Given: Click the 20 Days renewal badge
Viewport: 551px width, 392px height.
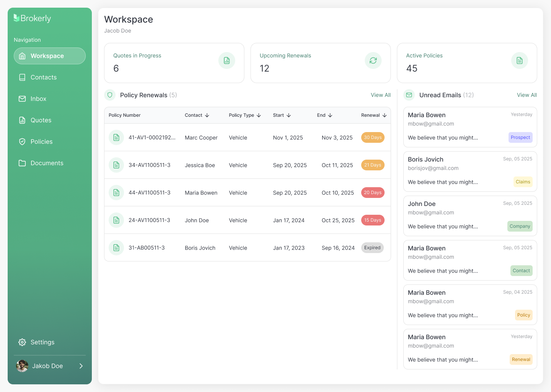Looking at the screenshot, I should click(x=373, y=193).
